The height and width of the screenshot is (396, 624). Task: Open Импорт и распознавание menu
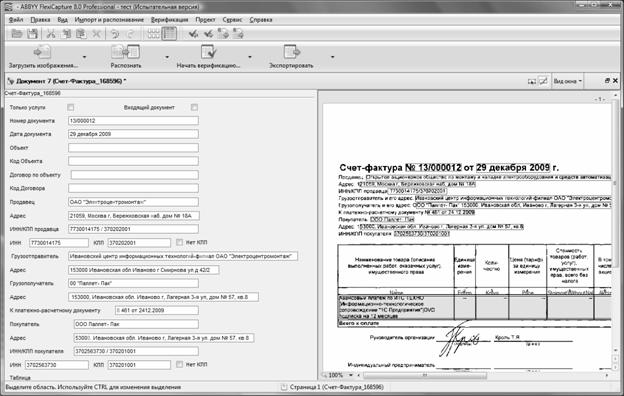pyautogui.click(x=109, y=20)
